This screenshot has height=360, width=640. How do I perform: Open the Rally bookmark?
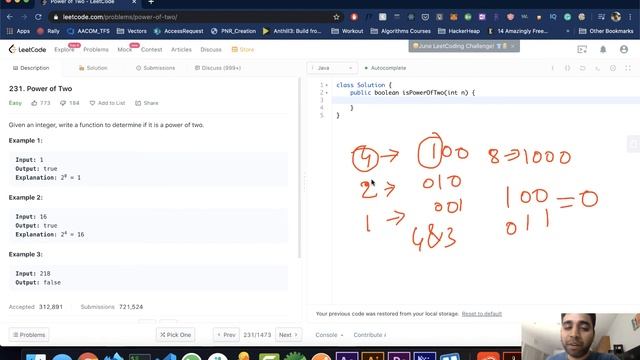pyautogui.click(x=48, y=31)
